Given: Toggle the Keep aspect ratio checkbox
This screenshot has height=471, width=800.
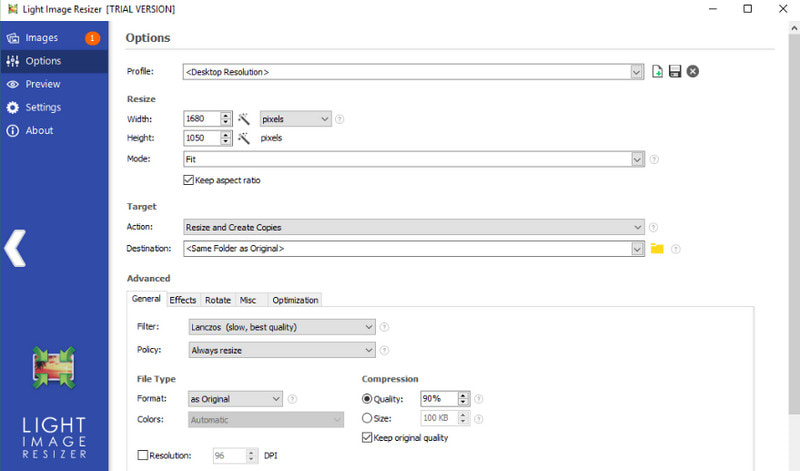Looking at the screenshot, I should (188, 180).
